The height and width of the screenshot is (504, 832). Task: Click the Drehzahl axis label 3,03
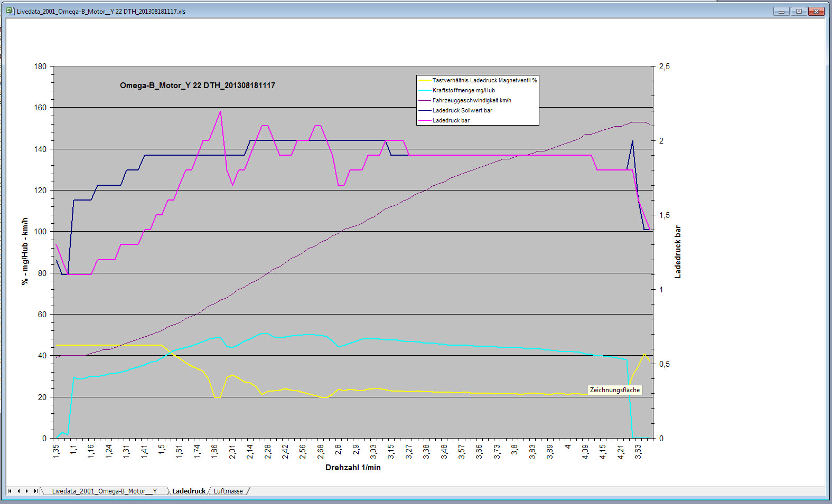pyautogui.click(x=373, y=451)
